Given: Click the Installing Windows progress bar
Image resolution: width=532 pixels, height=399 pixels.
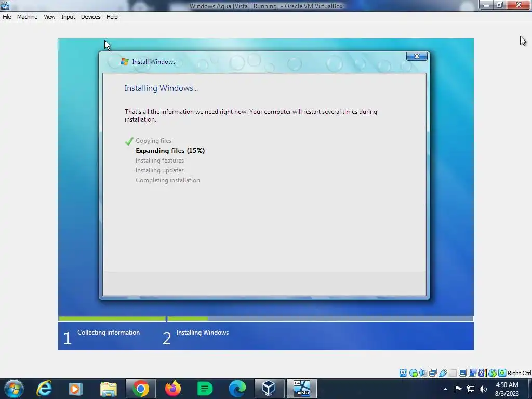Looking at the screenshot, I should (320, 318).
